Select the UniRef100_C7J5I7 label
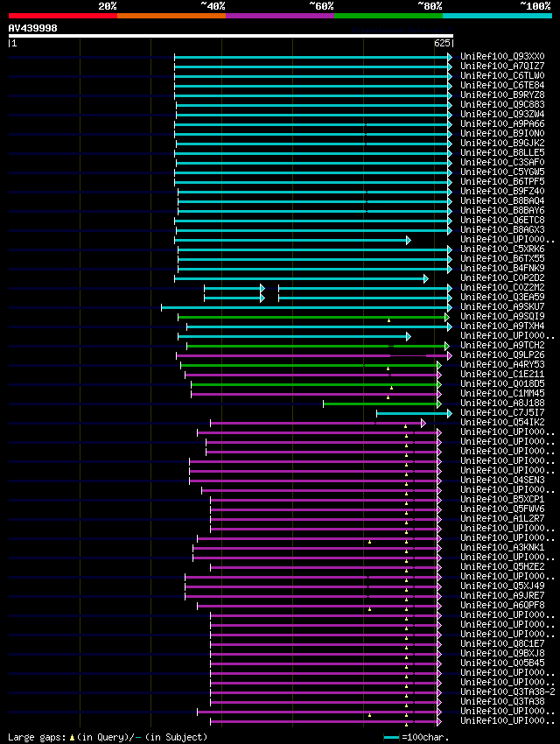 point(502,413)
